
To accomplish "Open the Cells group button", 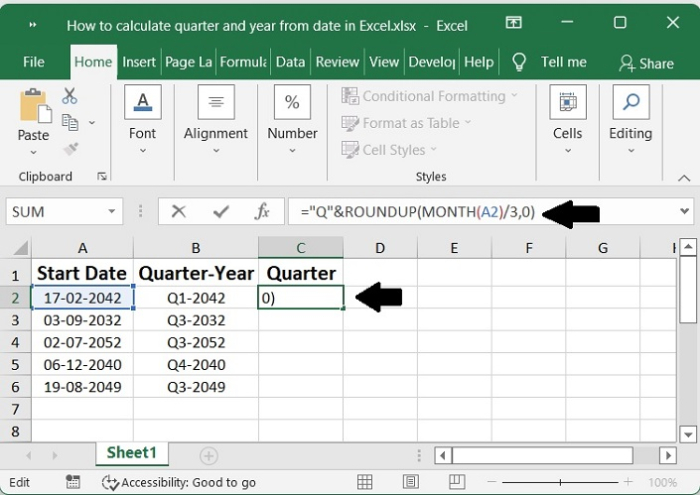I will 567,102.
